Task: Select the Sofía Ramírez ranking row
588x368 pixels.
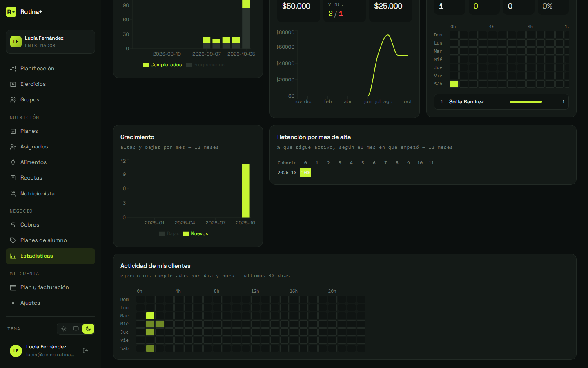Action: click(501, 102)
